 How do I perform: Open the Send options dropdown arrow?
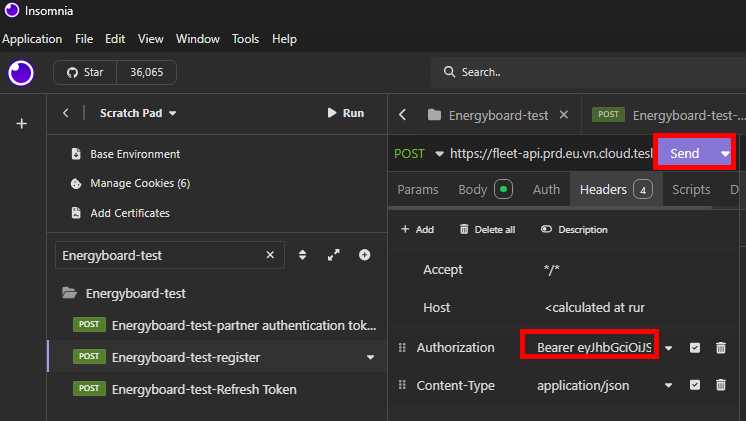725,154
